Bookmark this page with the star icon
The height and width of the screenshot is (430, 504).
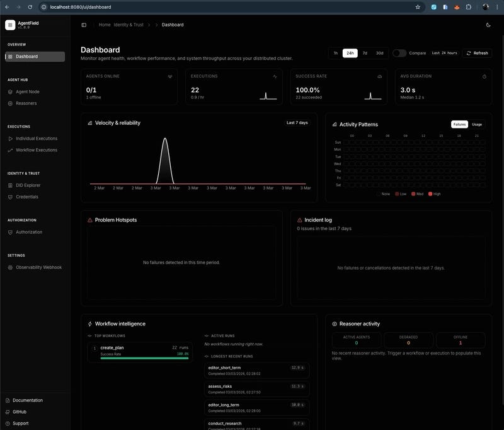click(x=418, y=7)
